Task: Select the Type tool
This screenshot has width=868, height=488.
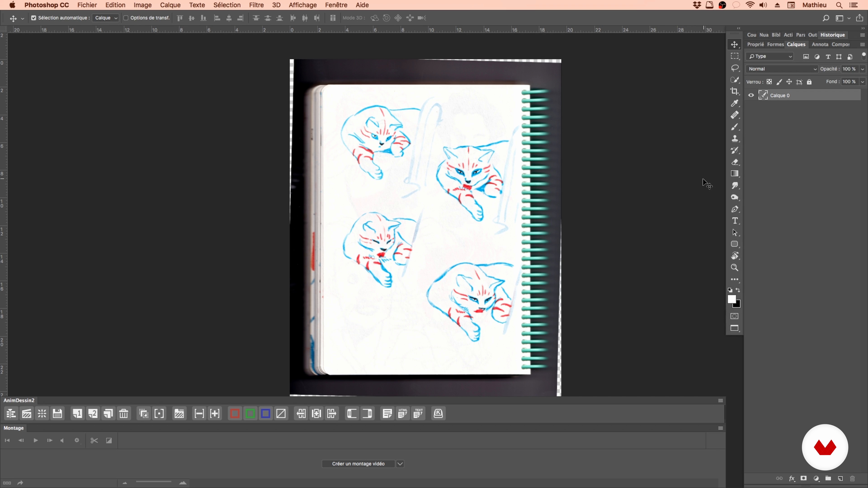Action: click(x=735, y=221)
